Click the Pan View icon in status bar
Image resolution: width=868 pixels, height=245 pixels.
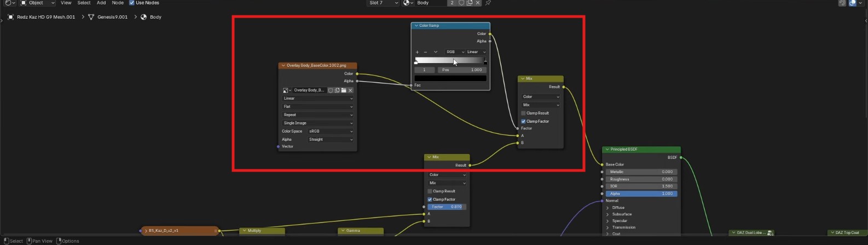[x=30, y=241]
